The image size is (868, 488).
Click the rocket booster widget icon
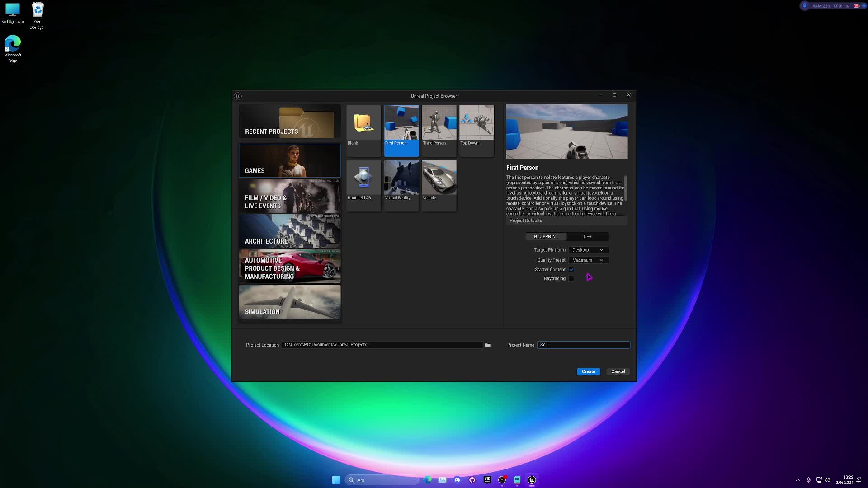pos(804,6)
